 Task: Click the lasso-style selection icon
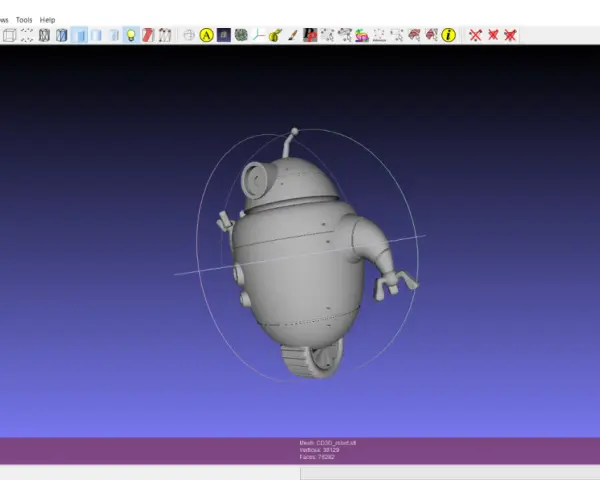(x=345, y=35)
